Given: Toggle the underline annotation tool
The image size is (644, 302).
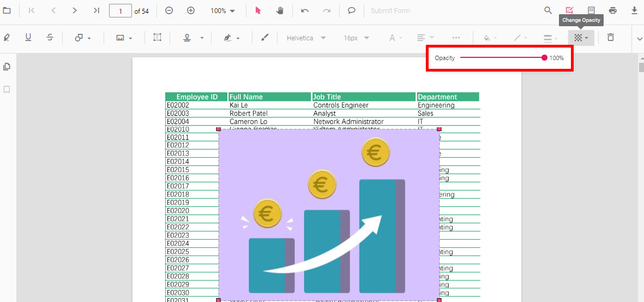Looking at the screenshot, I should (x=28, y=38).
